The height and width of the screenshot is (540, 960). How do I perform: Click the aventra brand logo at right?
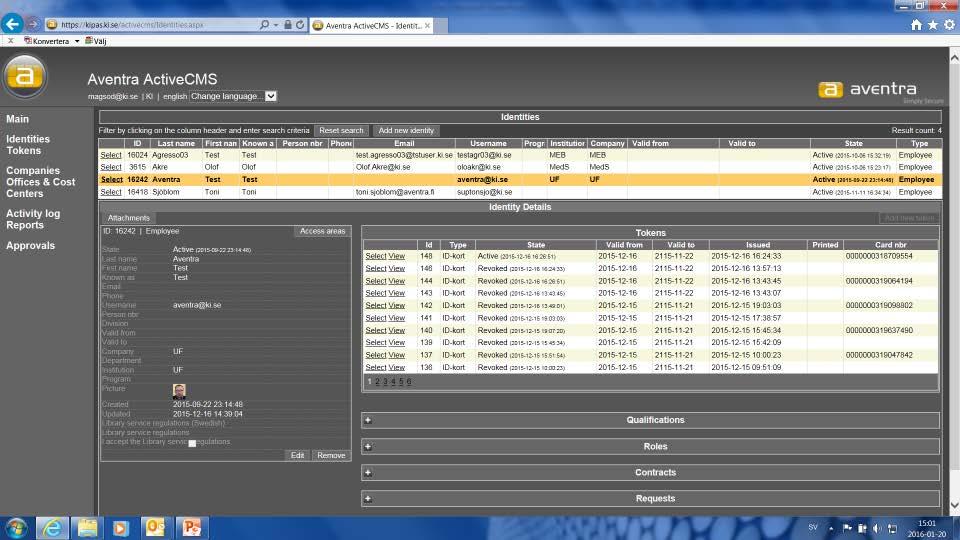868,89
